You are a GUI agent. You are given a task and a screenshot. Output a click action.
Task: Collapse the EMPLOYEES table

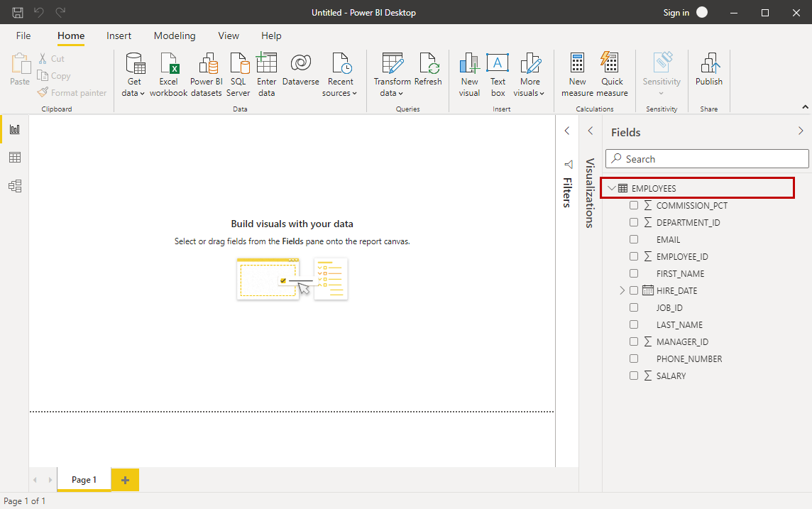pyautogui.click(x=612, y=189)
